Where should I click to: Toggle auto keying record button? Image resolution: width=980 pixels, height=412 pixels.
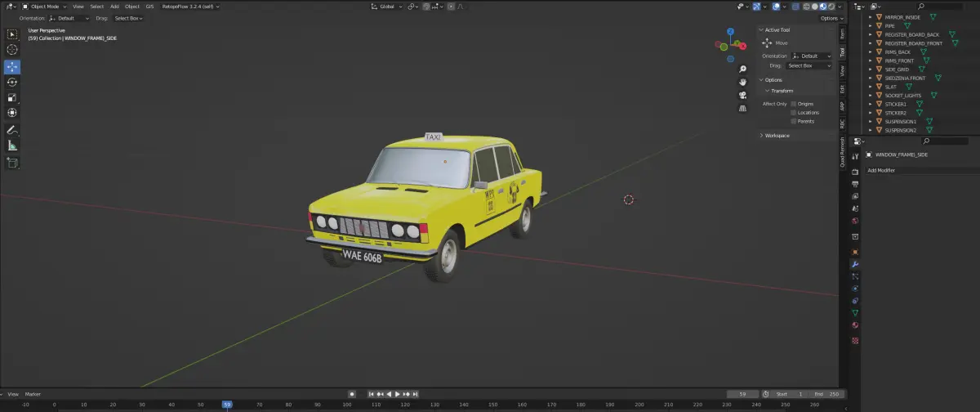point(352,394)
